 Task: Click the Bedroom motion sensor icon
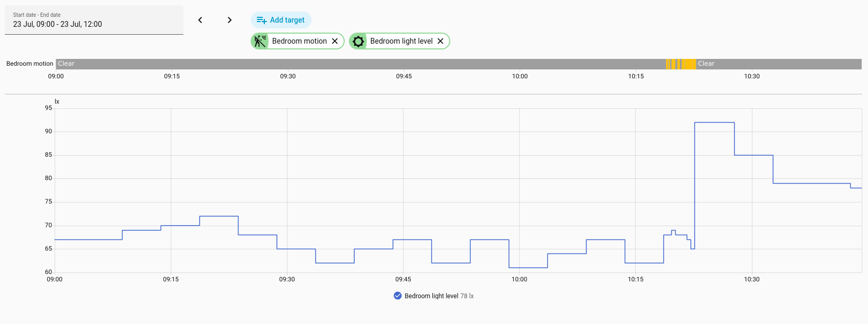click(260, 41)
